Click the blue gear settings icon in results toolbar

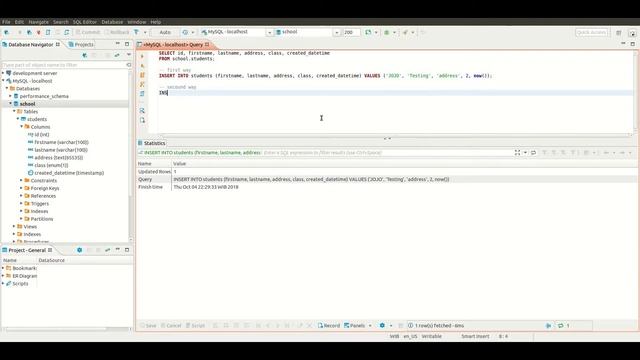click(x=382, y=325)
